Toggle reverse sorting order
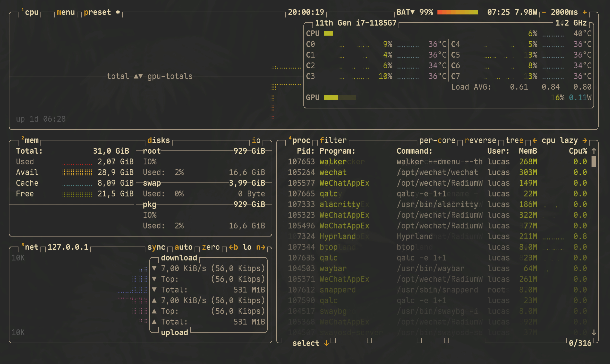Image resolution: width=610 pixels, height=364 pixels. 480,140
